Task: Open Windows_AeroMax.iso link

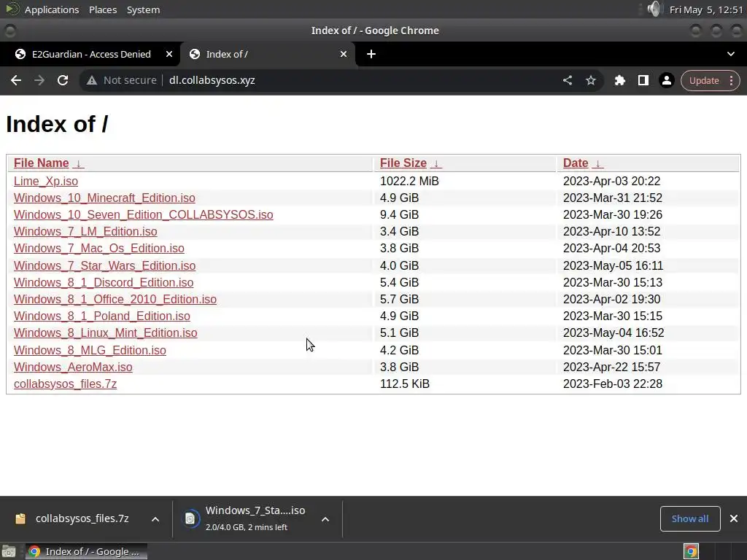Action: point(73,367)
